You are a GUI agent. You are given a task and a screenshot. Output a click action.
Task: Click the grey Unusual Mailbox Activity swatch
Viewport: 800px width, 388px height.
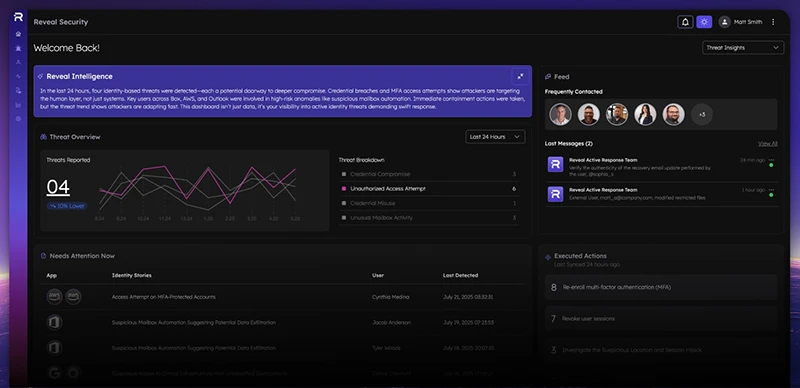pyautogui.click(x=344, y=218)
